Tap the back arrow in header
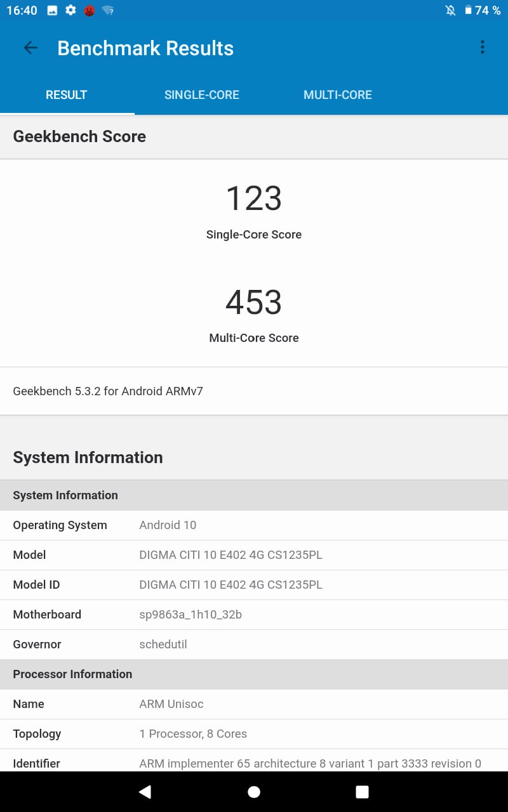Viewport: 508px width, 812px height. pos(30,48)
